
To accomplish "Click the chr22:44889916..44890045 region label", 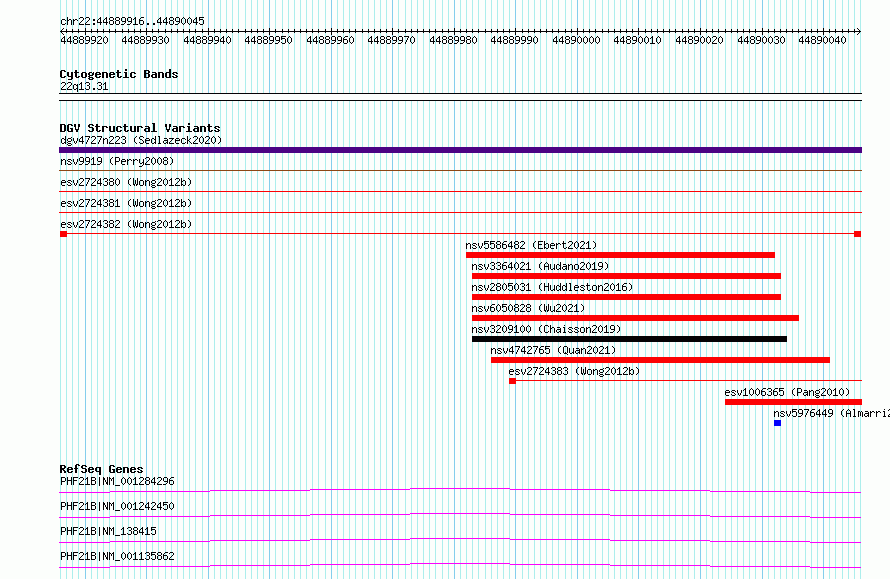I will (x=132, y=21).
